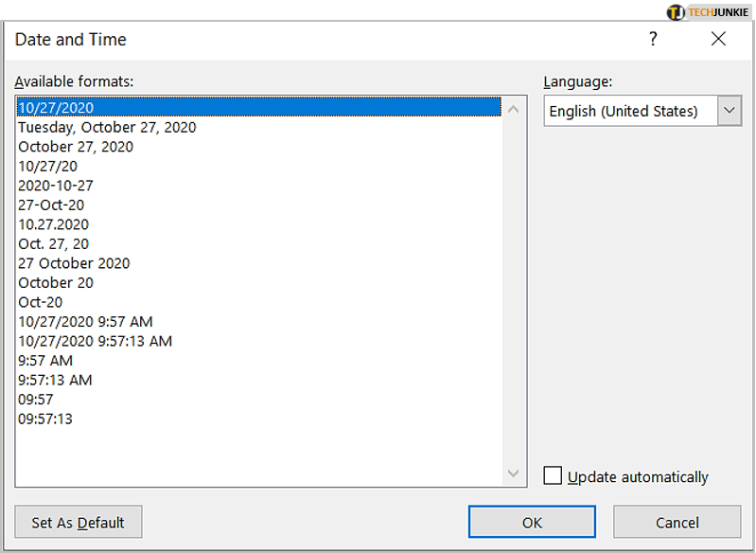756x553 pixels.
Task: Choose the Oct-20 format entry
Action: point(41,302)
